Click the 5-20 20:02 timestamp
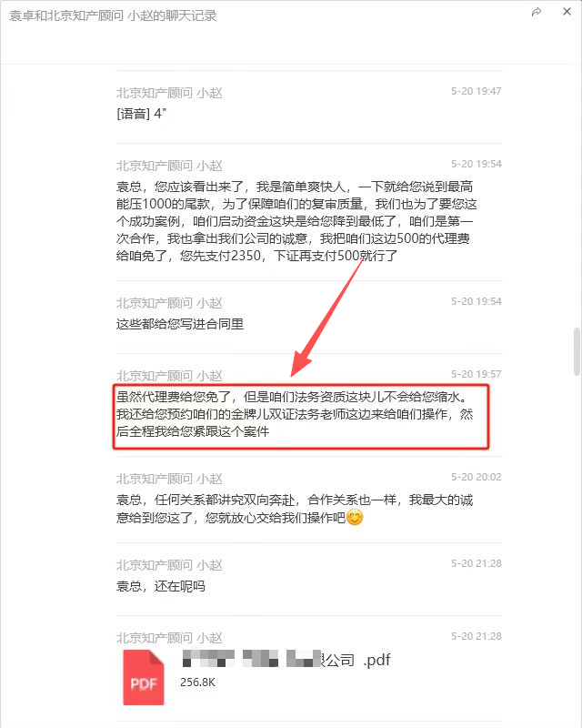This screenshot has width=582, height=728. coord(477,477)
